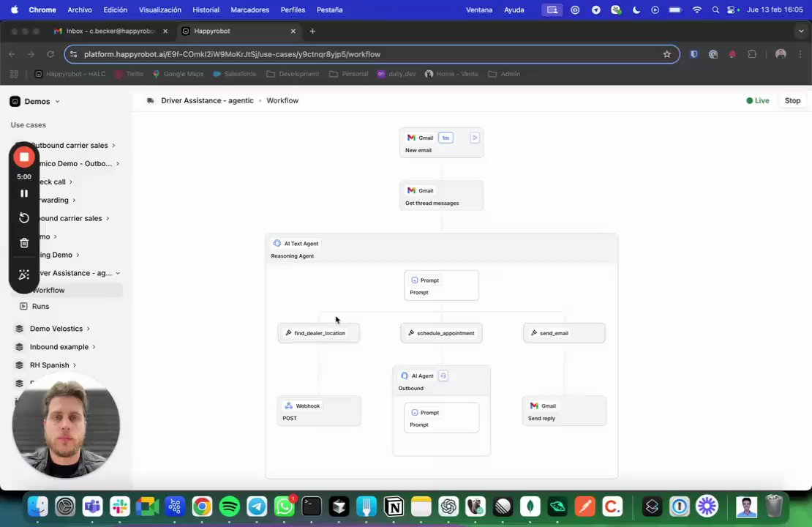Open the Prompt node under Reasoning Agent
Viewport: 812px width, 527px height.
tap(441, 285)
